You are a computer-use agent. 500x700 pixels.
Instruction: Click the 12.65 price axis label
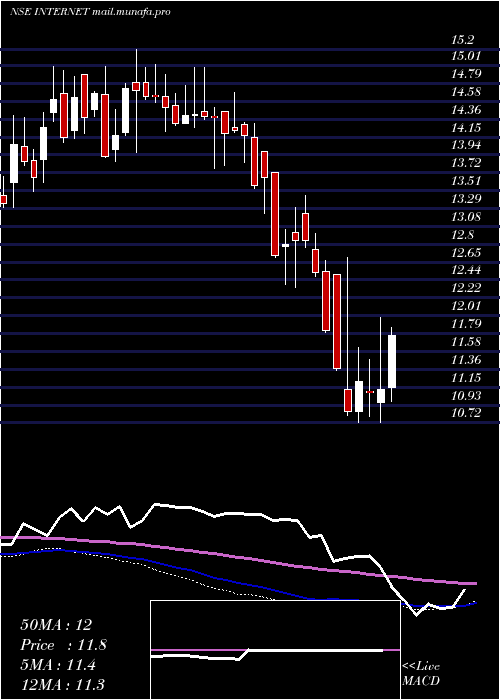pyautogui.click(x=466, y=253)
